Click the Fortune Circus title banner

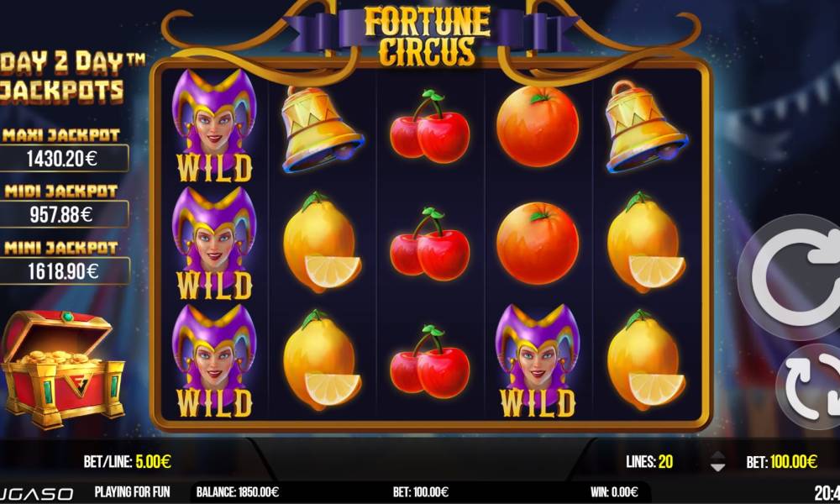[427, 36]
